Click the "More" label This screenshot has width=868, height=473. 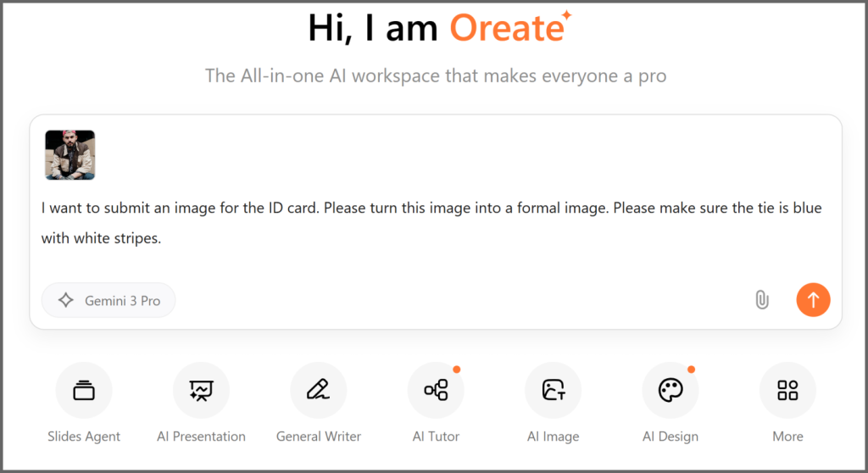[x=787, y=437]
